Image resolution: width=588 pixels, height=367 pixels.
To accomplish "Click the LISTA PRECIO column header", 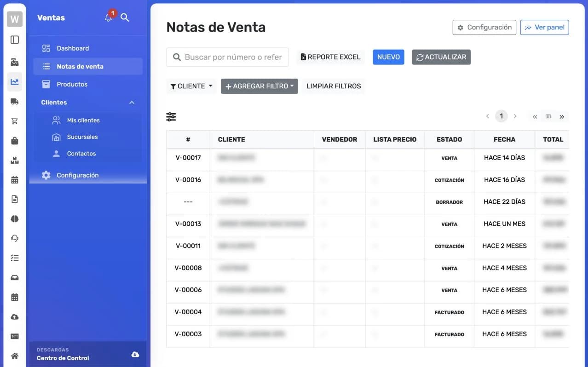I will tap(395, 139).
